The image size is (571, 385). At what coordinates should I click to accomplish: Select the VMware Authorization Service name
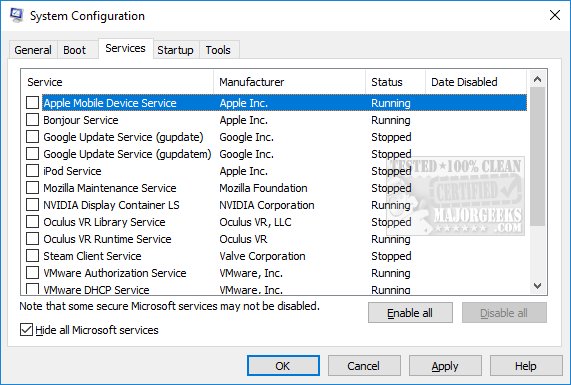click(x=115, y=273)
